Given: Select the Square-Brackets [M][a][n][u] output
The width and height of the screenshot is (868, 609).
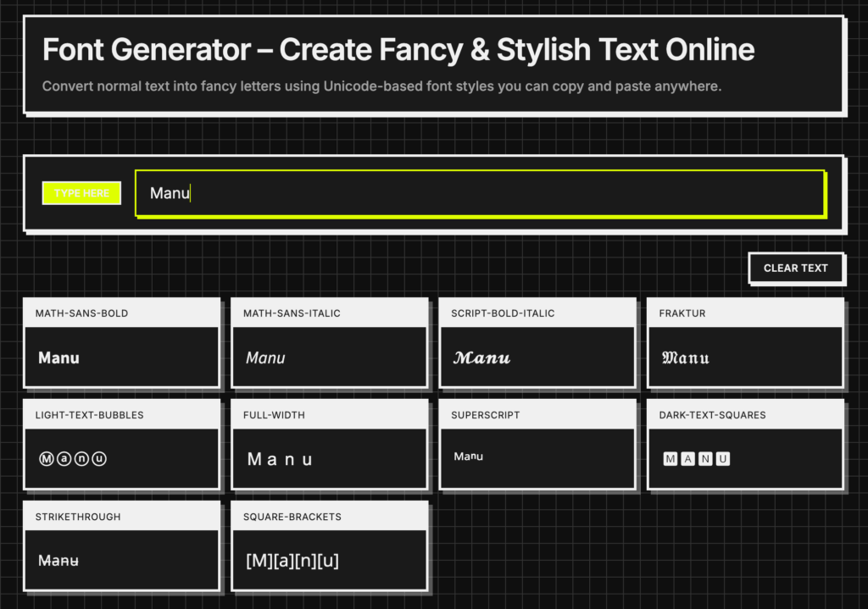Looking at the screenshot, I should coord(292,560).
